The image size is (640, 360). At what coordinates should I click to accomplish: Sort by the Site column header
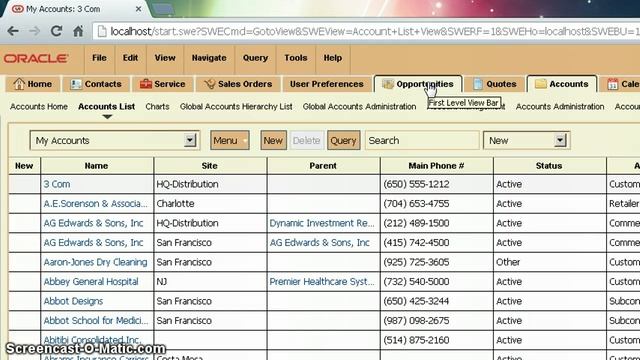[x=210, y=166]
